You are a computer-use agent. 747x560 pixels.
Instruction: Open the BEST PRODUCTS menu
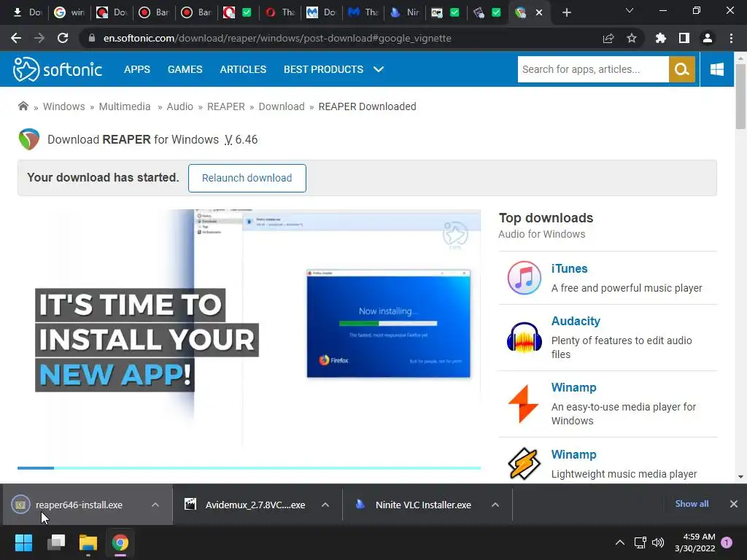pyautogui.click(x=323, y=69)
